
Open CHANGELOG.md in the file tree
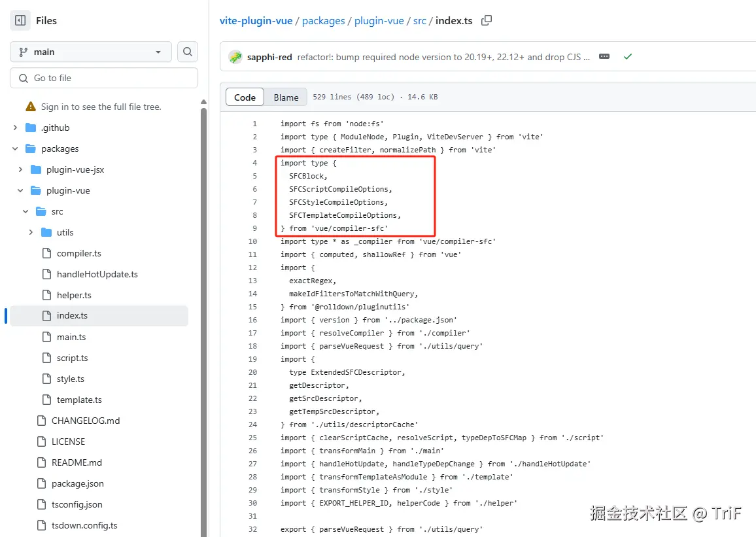pos(86,421)
